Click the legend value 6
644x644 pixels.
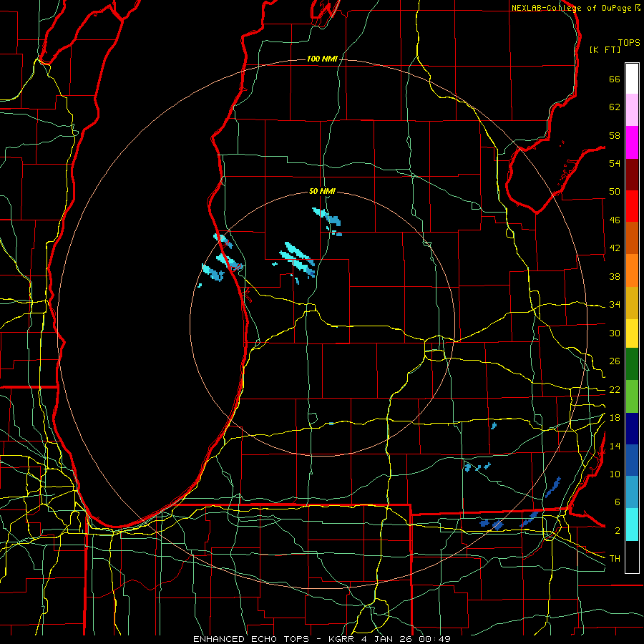point(618,502)
